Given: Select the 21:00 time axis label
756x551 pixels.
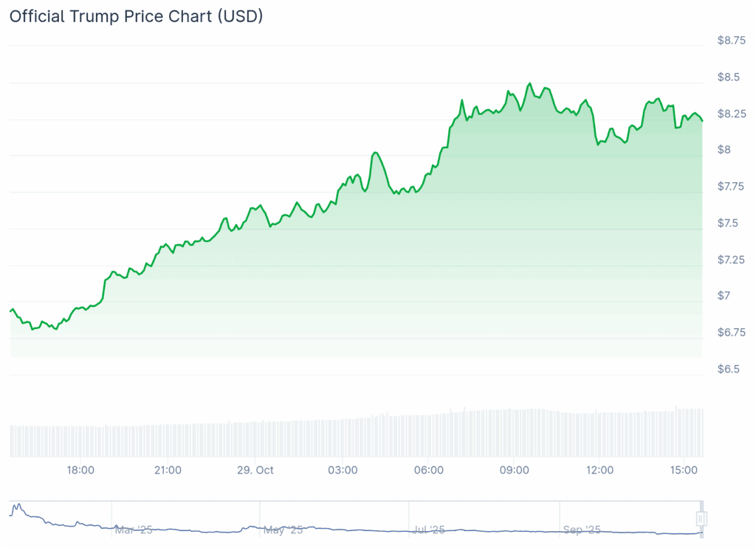Looking at the screenshot, I should (168, 470).
